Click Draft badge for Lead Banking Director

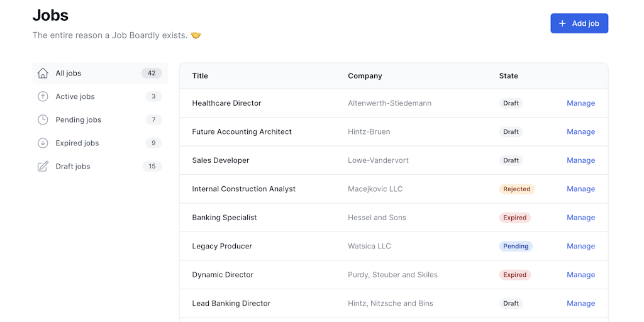point(511,304)
